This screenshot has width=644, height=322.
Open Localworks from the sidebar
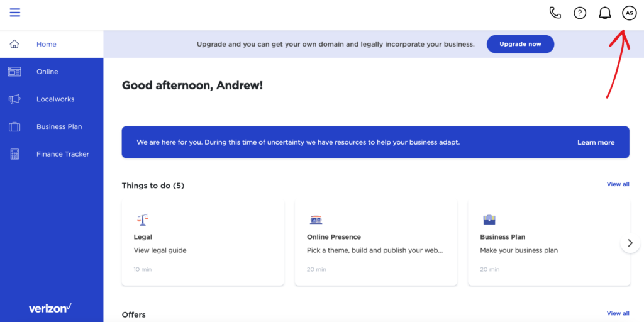(x=55, y=99)
